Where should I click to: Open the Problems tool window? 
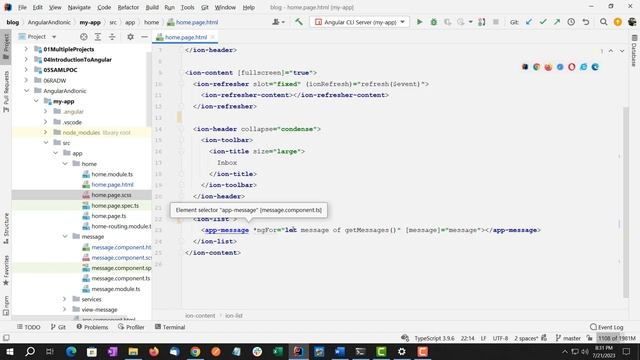92,327
